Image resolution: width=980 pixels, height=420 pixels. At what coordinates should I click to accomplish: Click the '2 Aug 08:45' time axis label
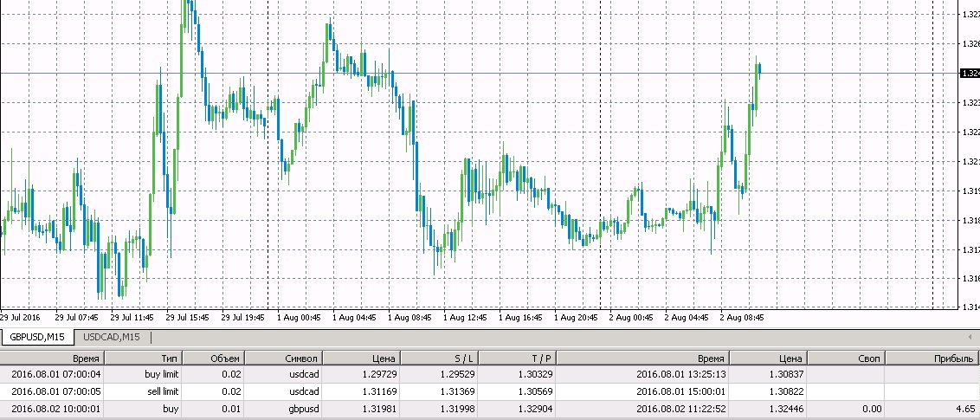click(742, 318)
